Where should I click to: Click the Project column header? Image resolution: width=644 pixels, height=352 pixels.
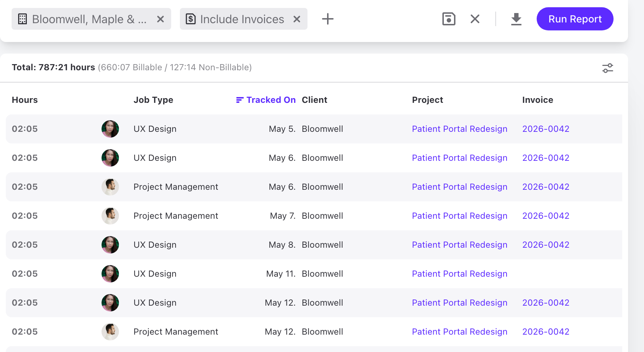[428, 100]
